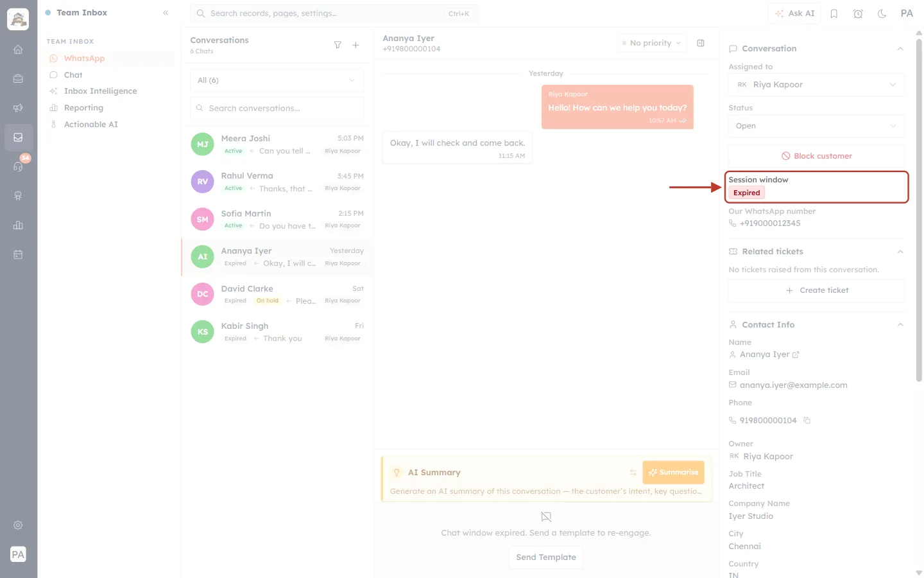Image resolution: width=924 pixels, height=578 pixels.
Task: Click the Send Template button
Action: tap(546, 557)
